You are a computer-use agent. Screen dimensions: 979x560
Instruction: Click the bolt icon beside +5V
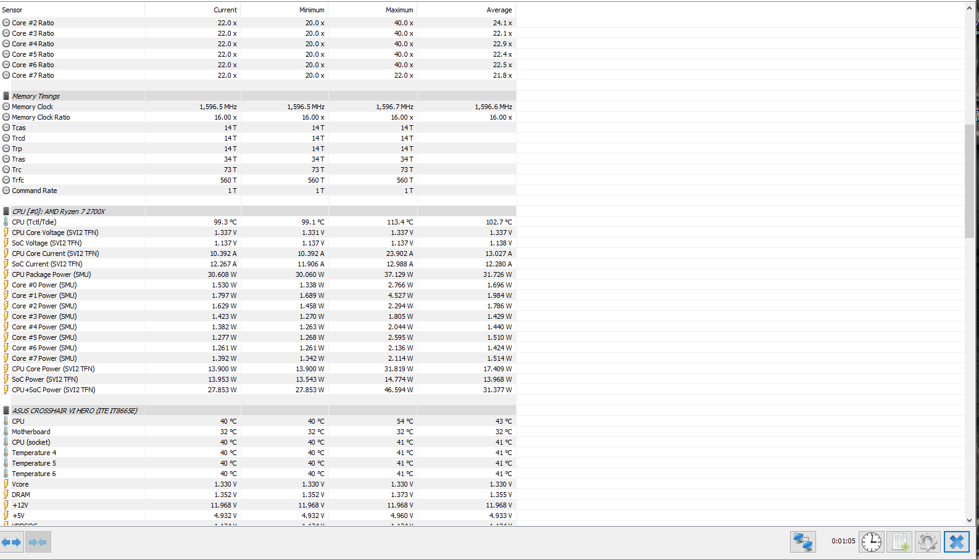pos(6,516)
